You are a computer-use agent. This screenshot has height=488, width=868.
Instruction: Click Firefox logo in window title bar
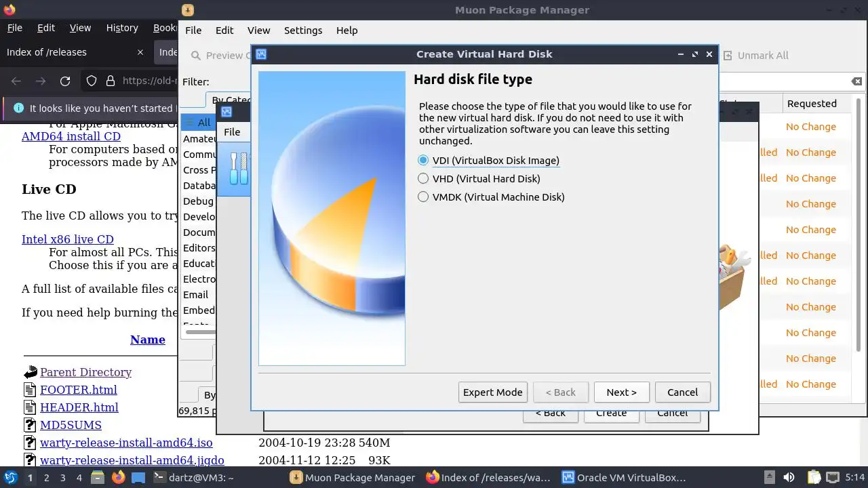pos(9,9)
